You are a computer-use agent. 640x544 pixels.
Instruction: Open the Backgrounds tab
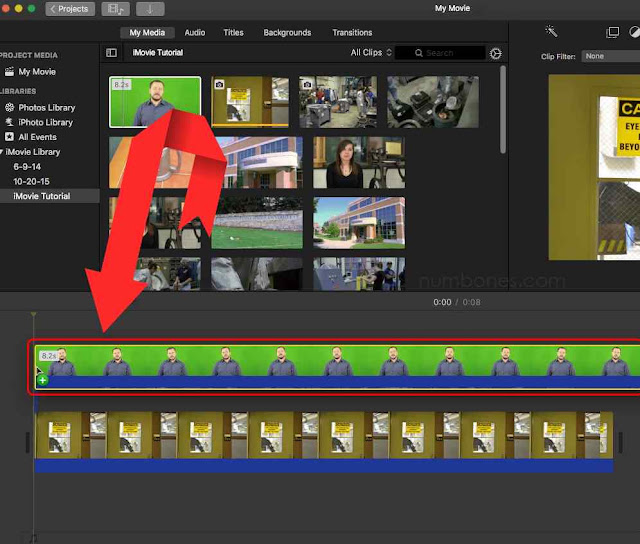tap(287, 33)
